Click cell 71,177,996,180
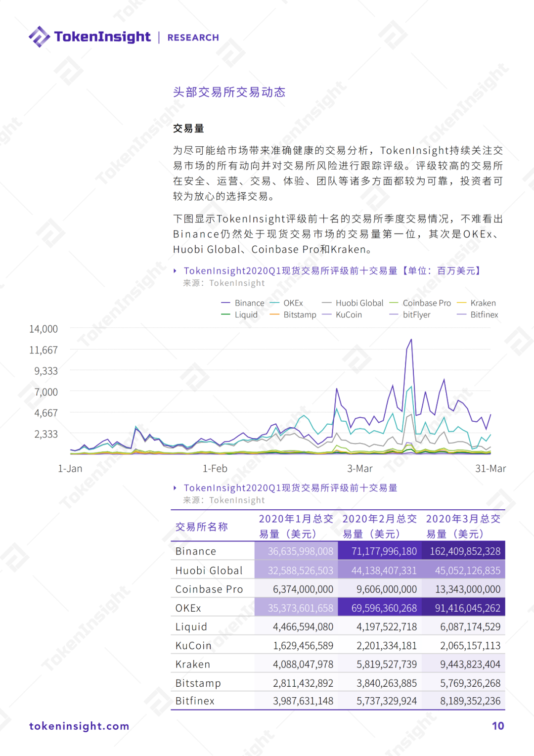 click(380, 551)
